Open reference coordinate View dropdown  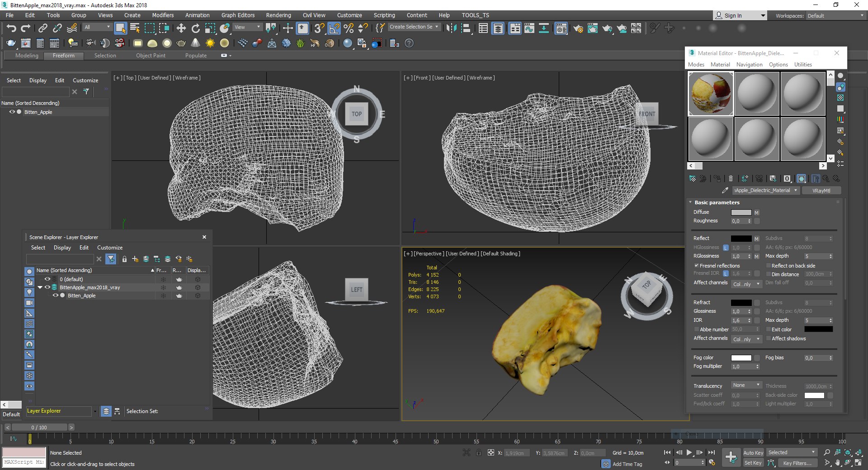[x=248, y=27]
